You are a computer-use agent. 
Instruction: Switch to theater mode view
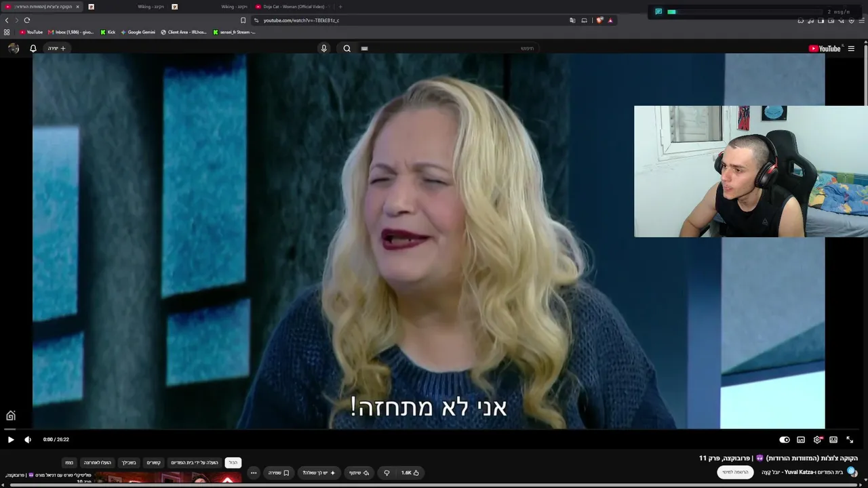[x=833, y=440]
